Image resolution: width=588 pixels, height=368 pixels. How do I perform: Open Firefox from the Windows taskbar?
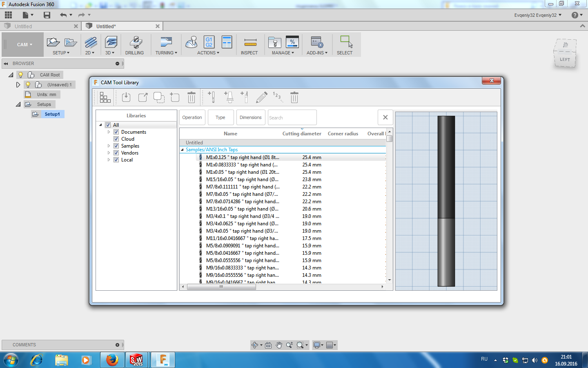point(112,360)
